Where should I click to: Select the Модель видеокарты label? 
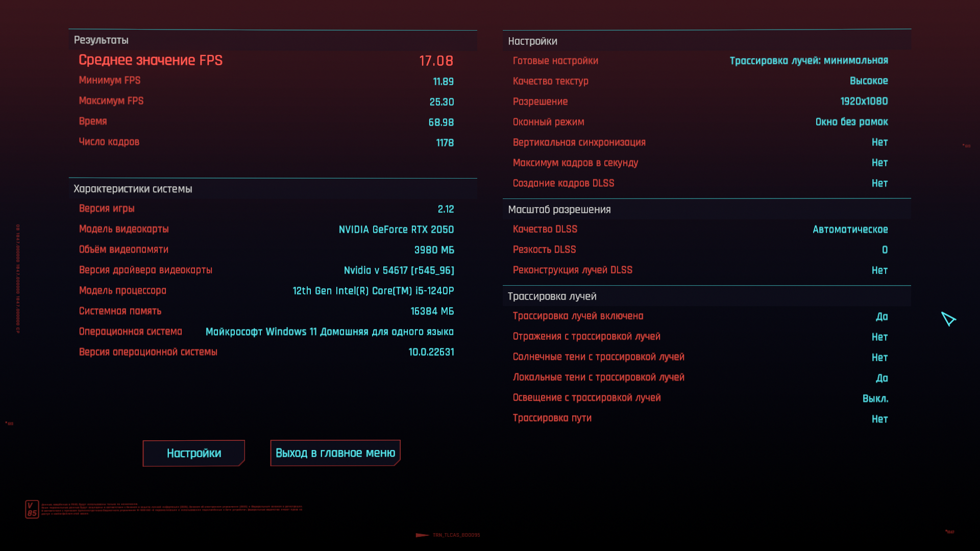point(124,229)
